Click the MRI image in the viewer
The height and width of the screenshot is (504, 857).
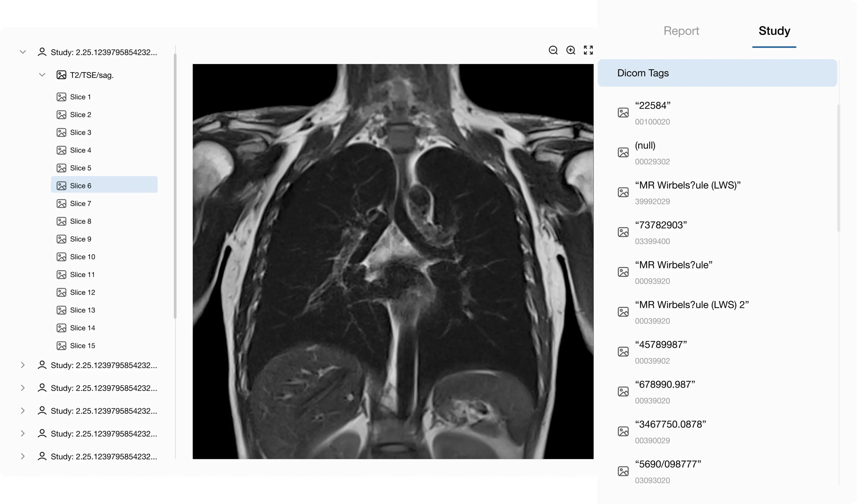coord(393,261)
